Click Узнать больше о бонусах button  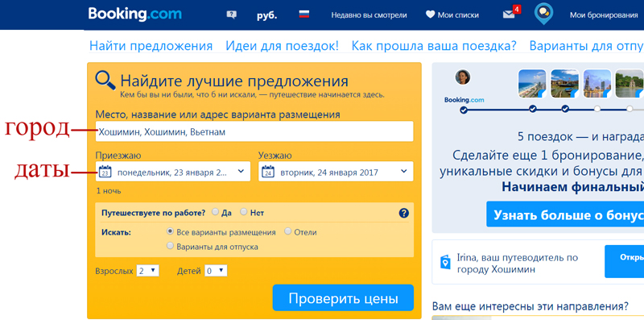(565, 214)
